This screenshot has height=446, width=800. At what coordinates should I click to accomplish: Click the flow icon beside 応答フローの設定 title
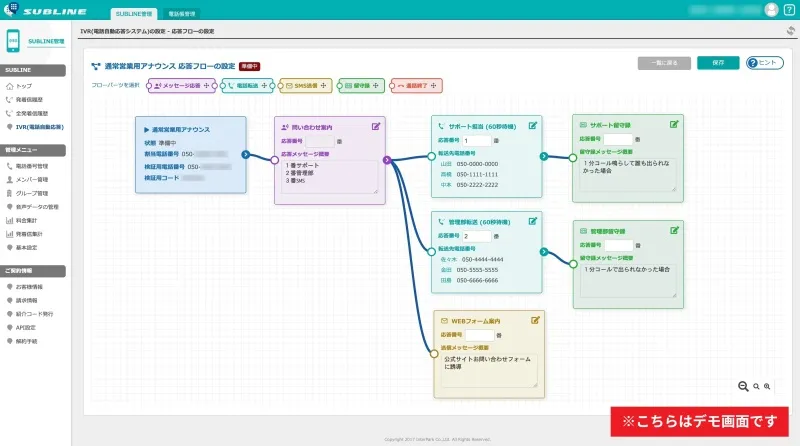(96, 66)
